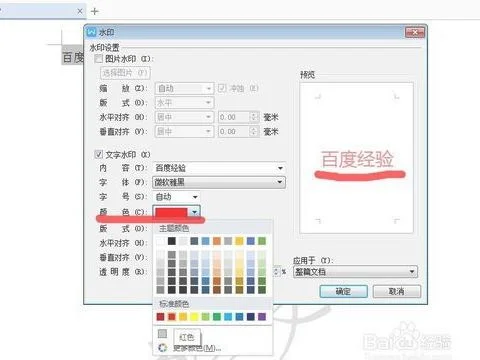Open picture watermark 垂直对齐 dropdown
Screen dimensions: 480x360
coord(184,131)
